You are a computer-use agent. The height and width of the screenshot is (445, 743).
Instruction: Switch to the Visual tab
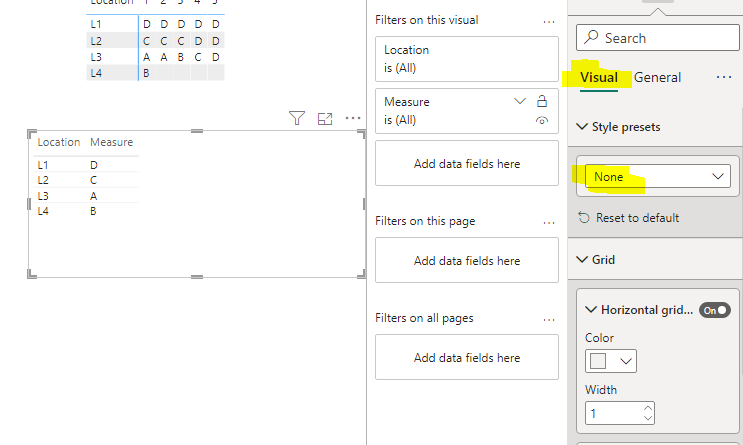tap(598, 77)
